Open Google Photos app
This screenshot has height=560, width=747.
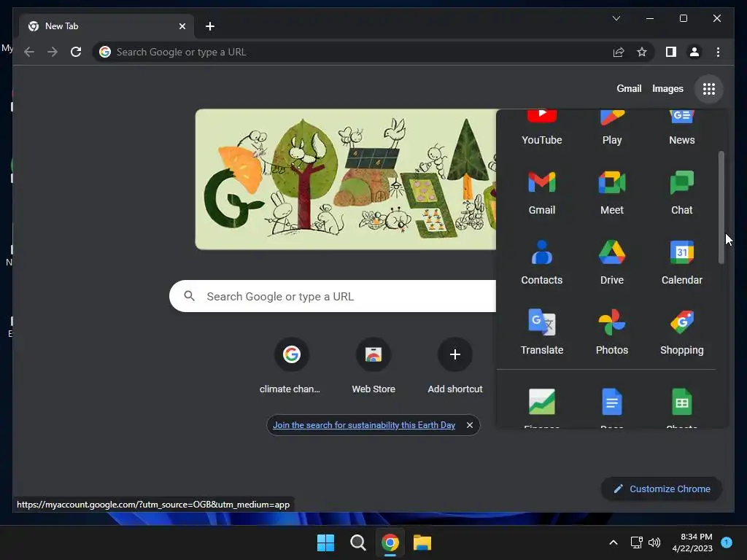(x=612, y=332)
